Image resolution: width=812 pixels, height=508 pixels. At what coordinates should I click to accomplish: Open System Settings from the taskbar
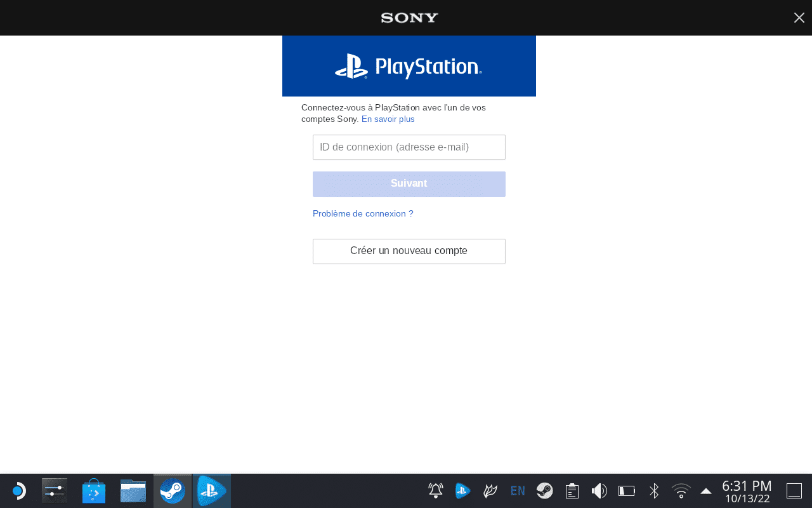[55, 491]
